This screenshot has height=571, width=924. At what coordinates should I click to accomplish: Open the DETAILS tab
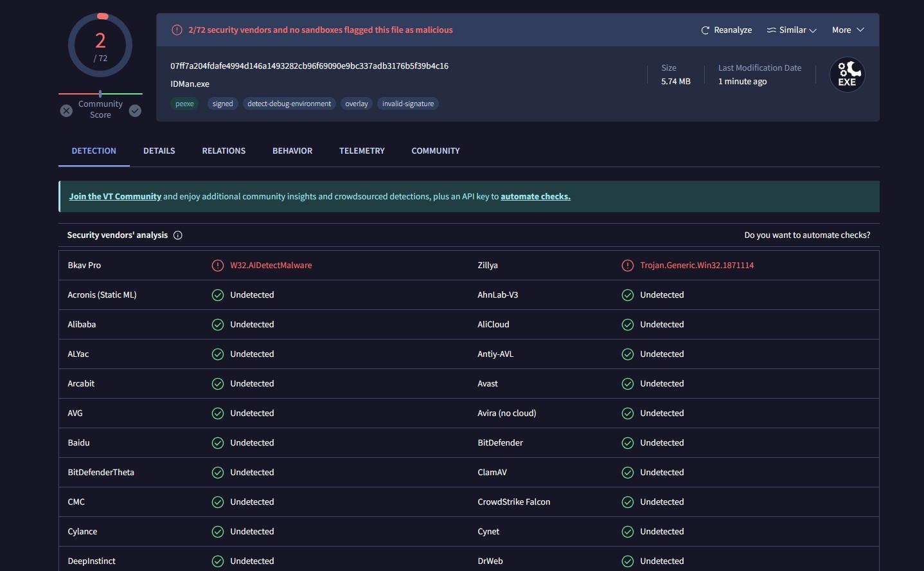159,151
